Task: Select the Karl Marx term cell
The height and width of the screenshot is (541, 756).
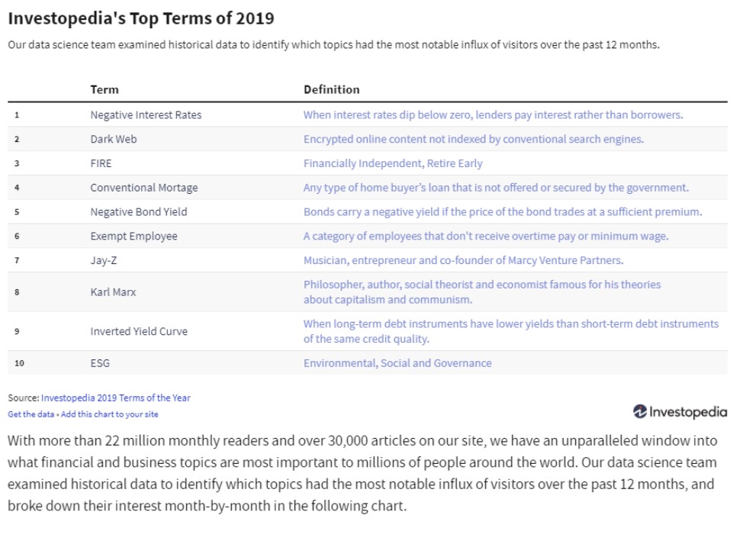Action: pos(114,292)
